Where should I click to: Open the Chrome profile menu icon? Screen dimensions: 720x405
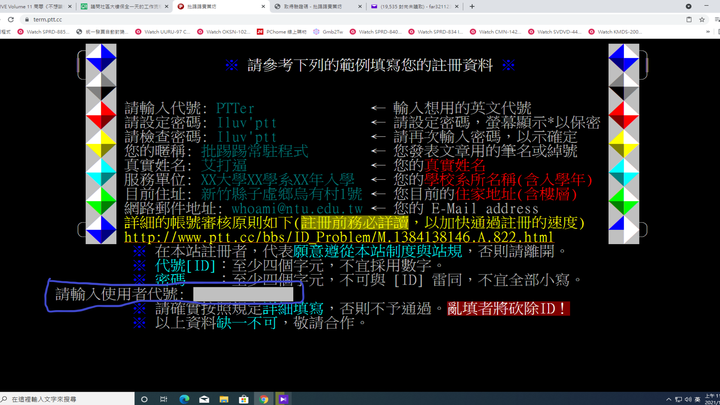(x=688, y=6)
